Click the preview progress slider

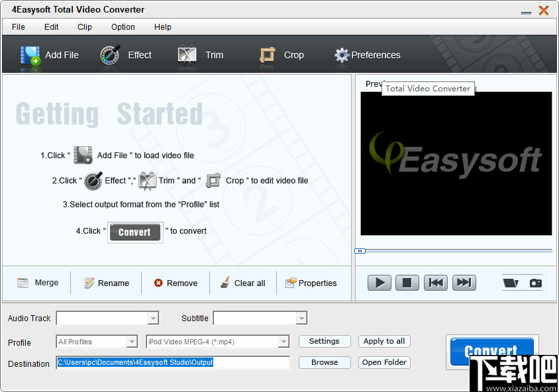pyautogui.click(x=361, y=250)
